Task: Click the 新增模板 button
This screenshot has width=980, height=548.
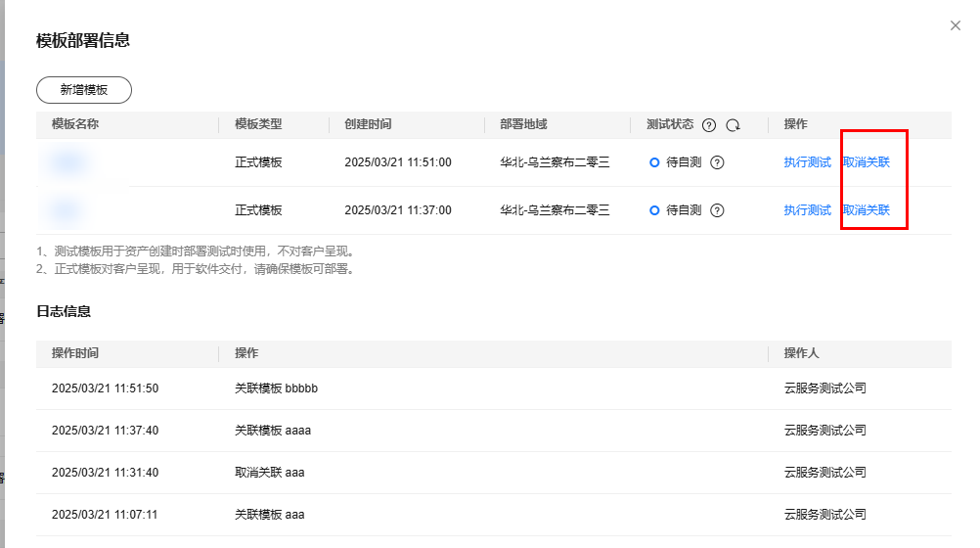Action: tap(84, 90)
